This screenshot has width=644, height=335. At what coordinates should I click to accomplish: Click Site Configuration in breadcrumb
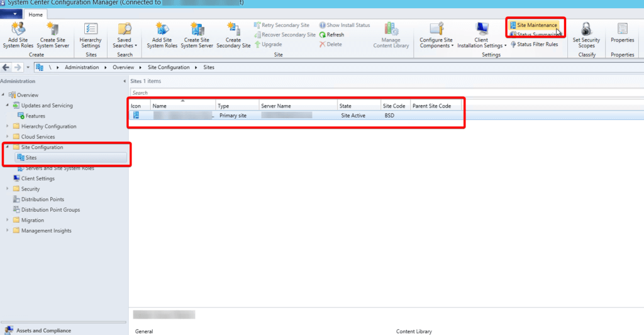pyautogui.click(x=169, y=67)
